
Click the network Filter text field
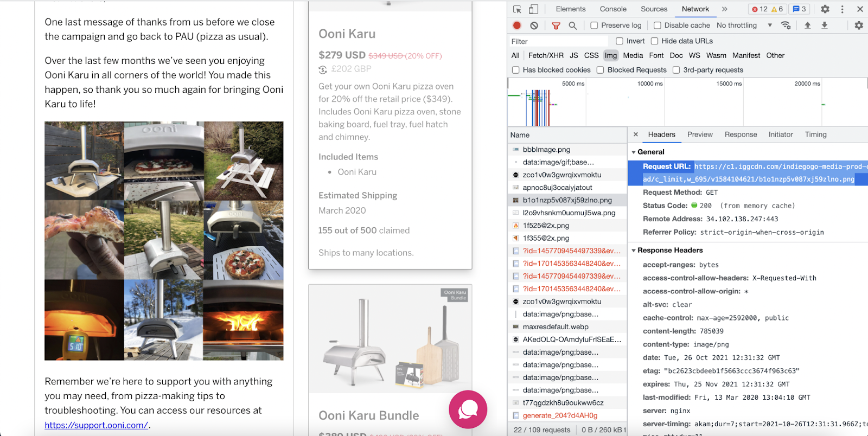click(558, 41)
